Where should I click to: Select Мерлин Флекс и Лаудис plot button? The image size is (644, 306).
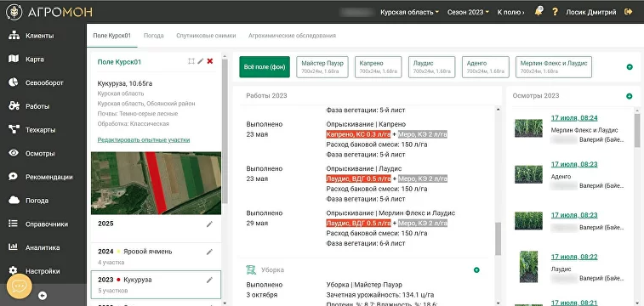[x=554, y=67]
